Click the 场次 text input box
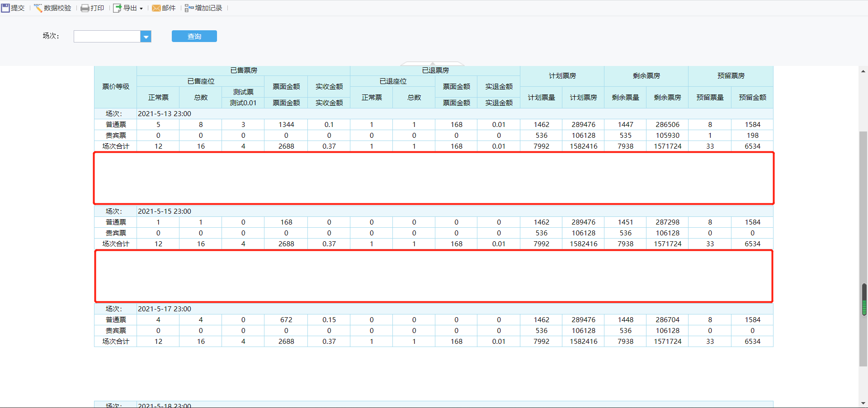The image size is (868, 408). 107,37
